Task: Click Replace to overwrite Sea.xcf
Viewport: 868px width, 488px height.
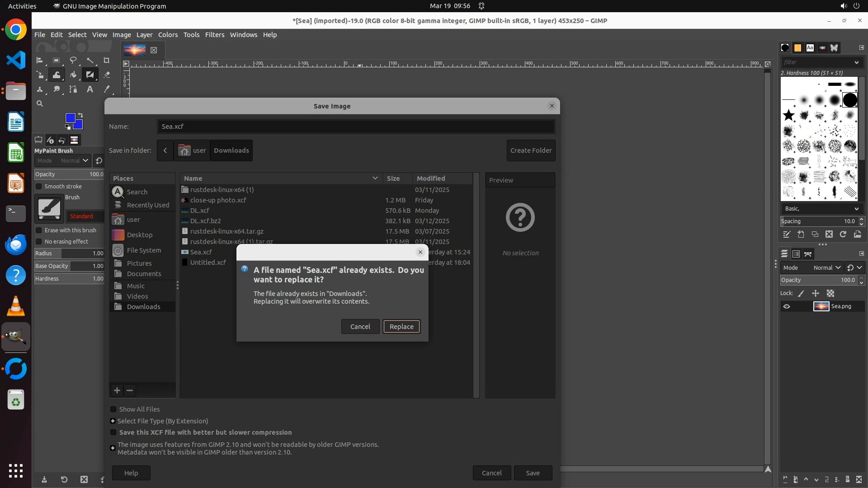Action: coord(401,327)
